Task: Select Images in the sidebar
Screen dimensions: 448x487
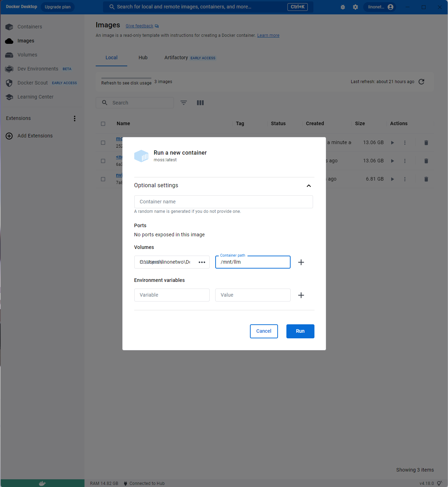Action: [26, 41]
